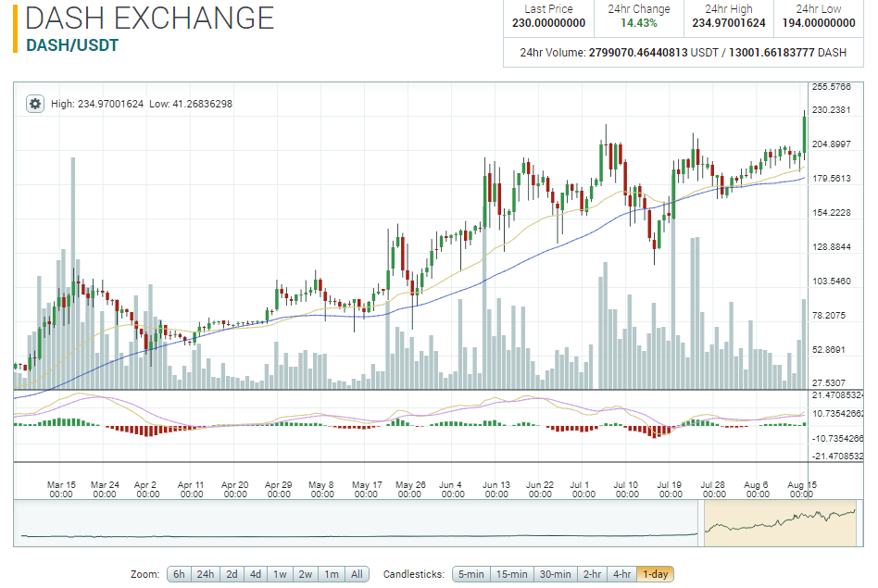
Task: Click the DASH/USDT pair heading
Action: 72,45
